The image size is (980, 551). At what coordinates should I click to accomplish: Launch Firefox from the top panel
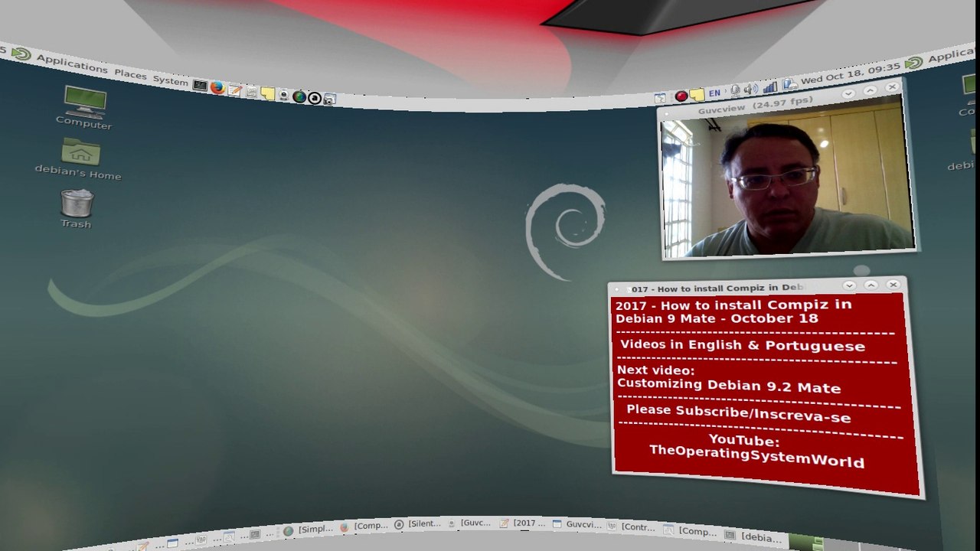217,87
